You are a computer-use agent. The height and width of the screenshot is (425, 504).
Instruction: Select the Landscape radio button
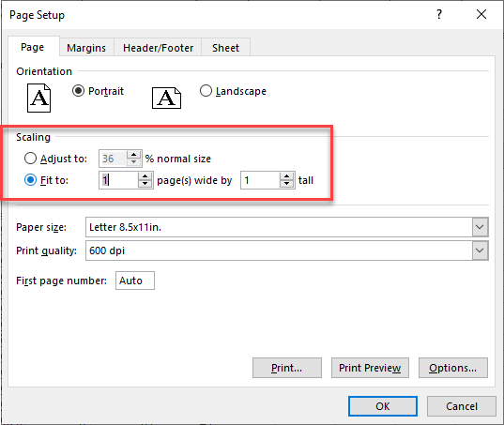pyautogui.click(x=206, y=91)
